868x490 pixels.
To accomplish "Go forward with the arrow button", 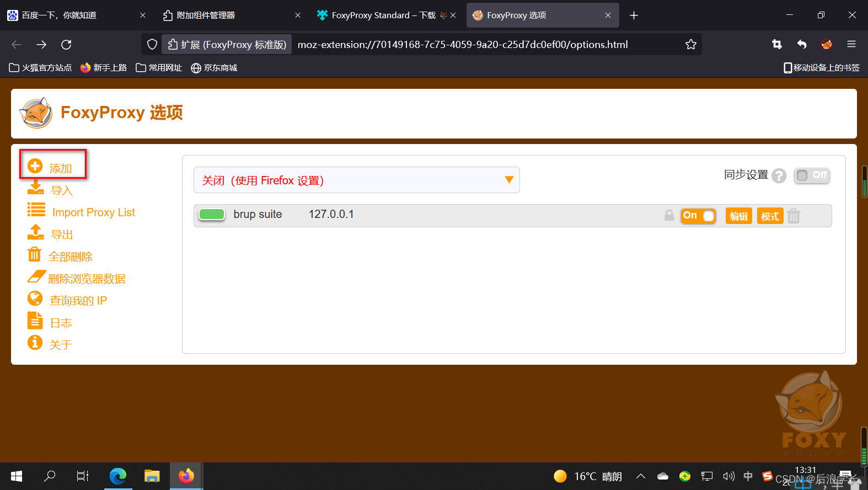I will [x=41, y=44].
